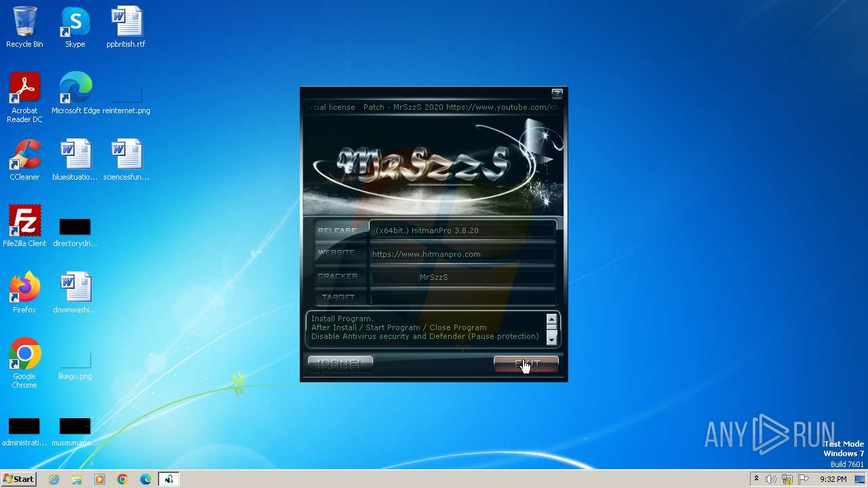
Task: Click the CRACKER field showing MrSzzS
Action: click(x=462, y=277)
